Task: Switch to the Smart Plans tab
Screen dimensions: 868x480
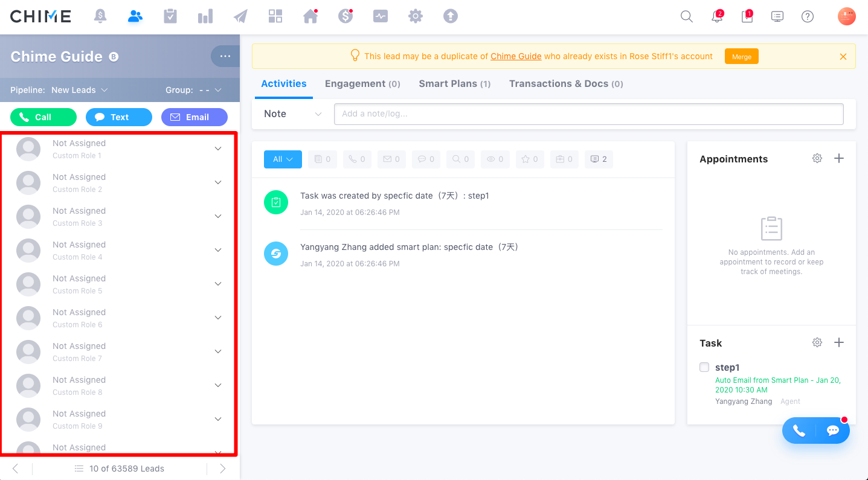Action: (455, 84)
